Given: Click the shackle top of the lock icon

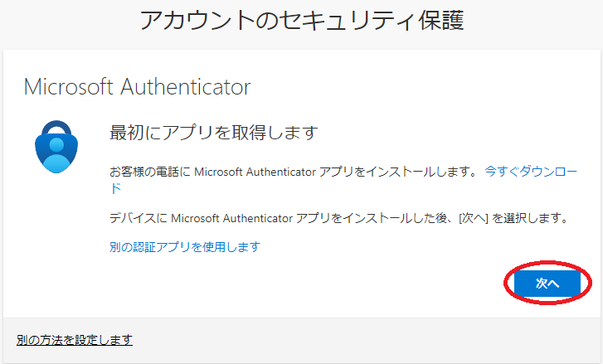Looking at the screenshot, I should [56, 126].
